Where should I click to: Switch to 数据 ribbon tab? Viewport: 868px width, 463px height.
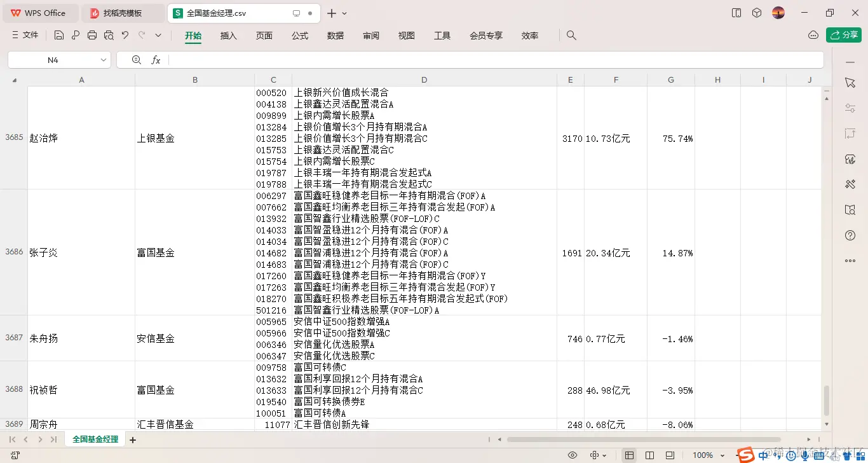(336, 36)
